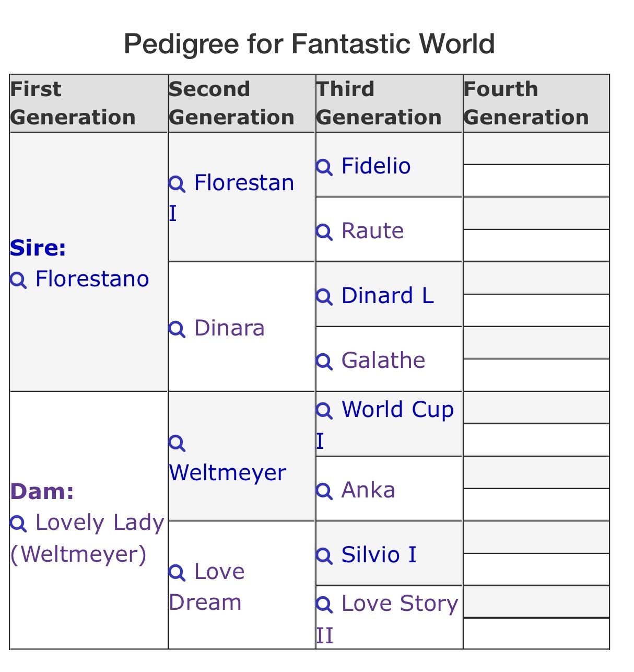Click the magnifier icon beside Lovely Lady
This screenshot has height=672, width=634.
point(18,524)
